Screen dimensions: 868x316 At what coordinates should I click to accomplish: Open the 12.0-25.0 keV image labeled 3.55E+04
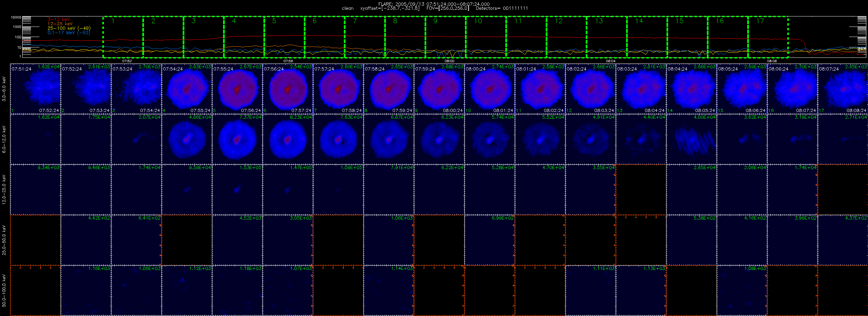591,190
